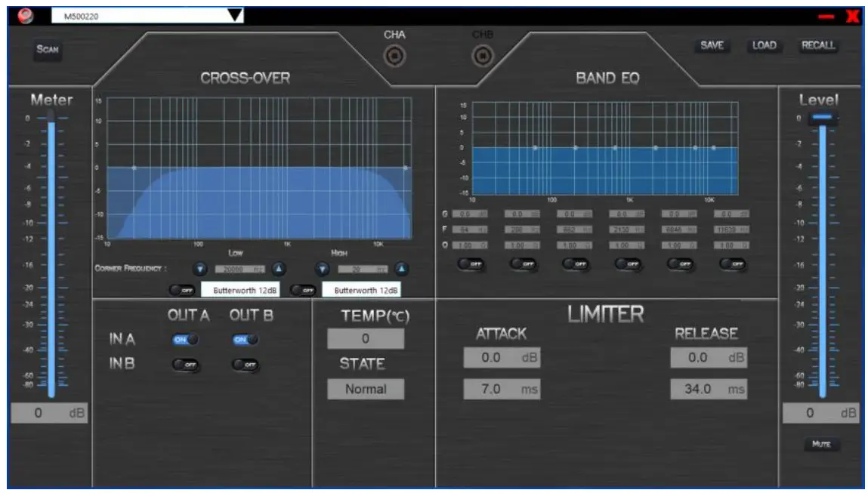This screenshot has width=868, height=493.
Task: Enable IN B to OUT A routing
Action: pyautogui.click(x=185, y=365)
